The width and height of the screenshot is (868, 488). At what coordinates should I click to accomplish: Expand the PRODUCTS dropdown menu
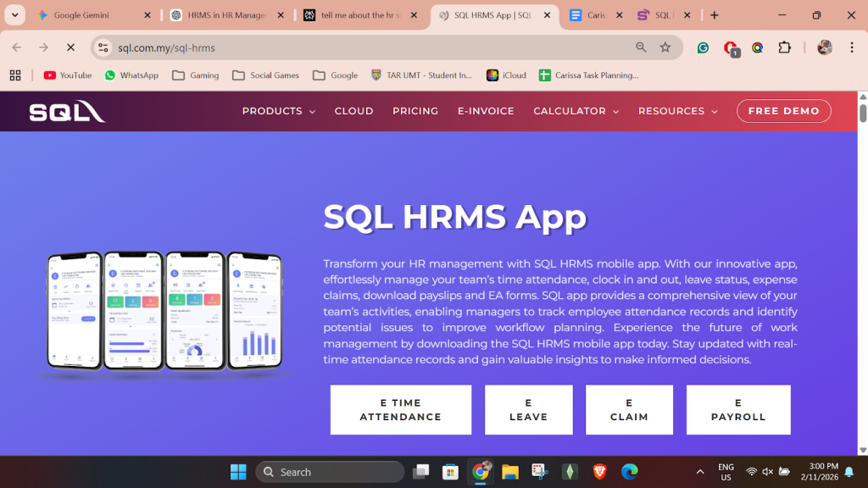(x=278, y=111)
